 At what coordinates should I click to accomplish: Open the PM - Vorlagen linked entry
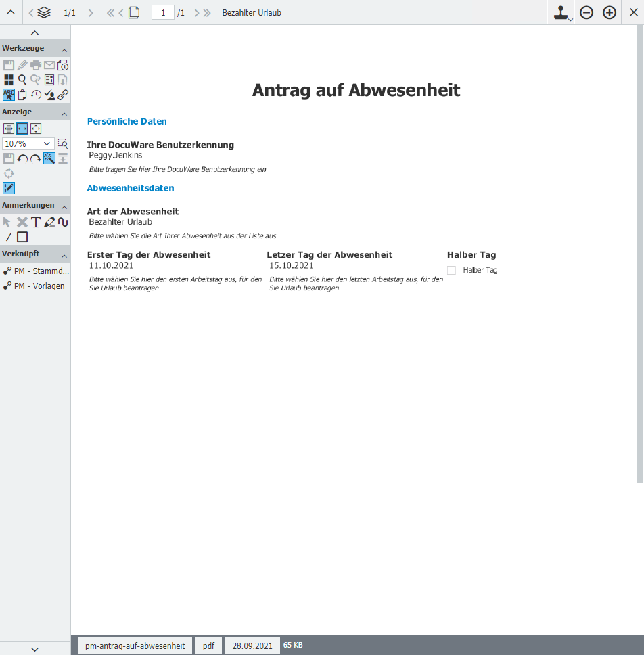point(34,286)
